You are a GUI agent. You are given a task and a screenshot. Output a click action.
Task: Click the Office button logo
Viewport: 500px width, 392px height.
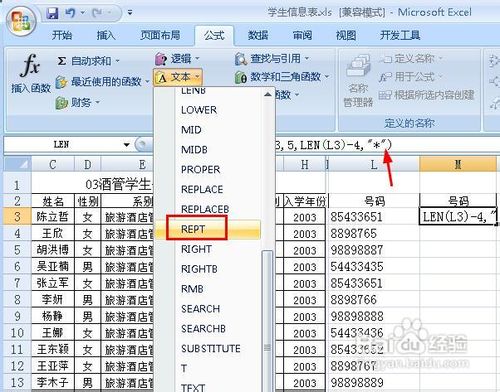22,21
